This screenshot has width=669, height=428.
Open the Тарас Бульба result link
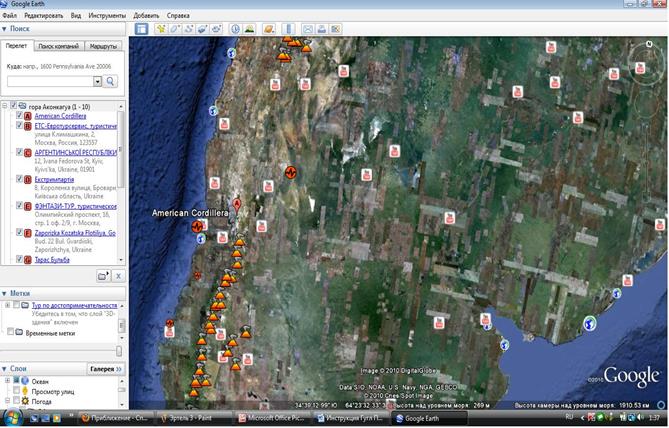52,260
